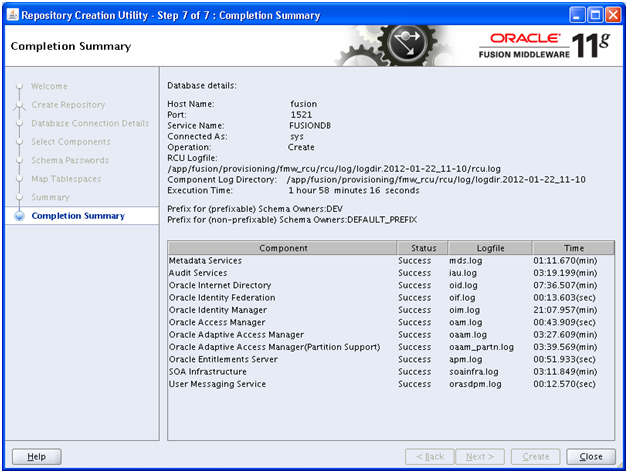Image resolution: width=628 pixels, height=473 pixels.
Task: Click the 07:36.507(min) time value
Action: click(x=565, y=286)
